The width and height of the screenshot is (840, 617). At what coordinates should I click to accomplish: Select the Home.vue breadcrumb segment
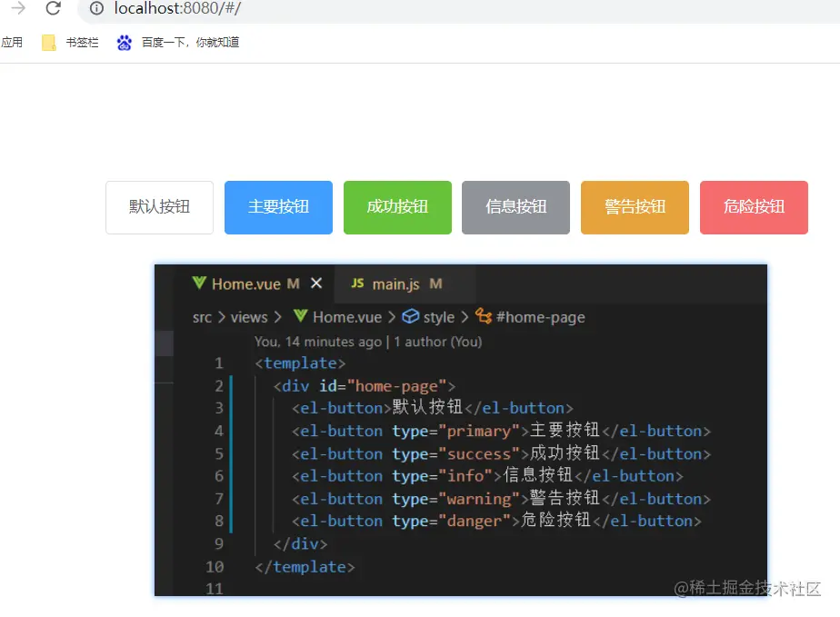(347, 317)
